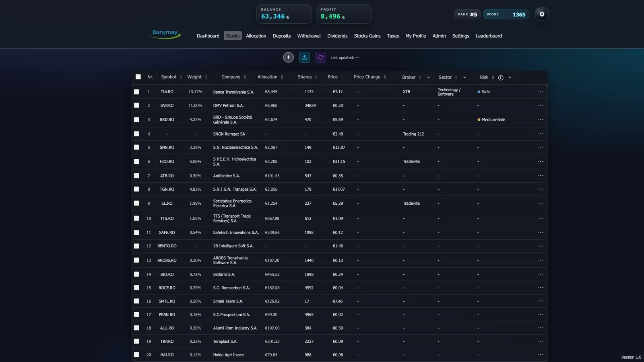The height and width of the screenshot is (362, 644).
Task: Check the BENTO.RO row checkbox
Action: [136, 246]
